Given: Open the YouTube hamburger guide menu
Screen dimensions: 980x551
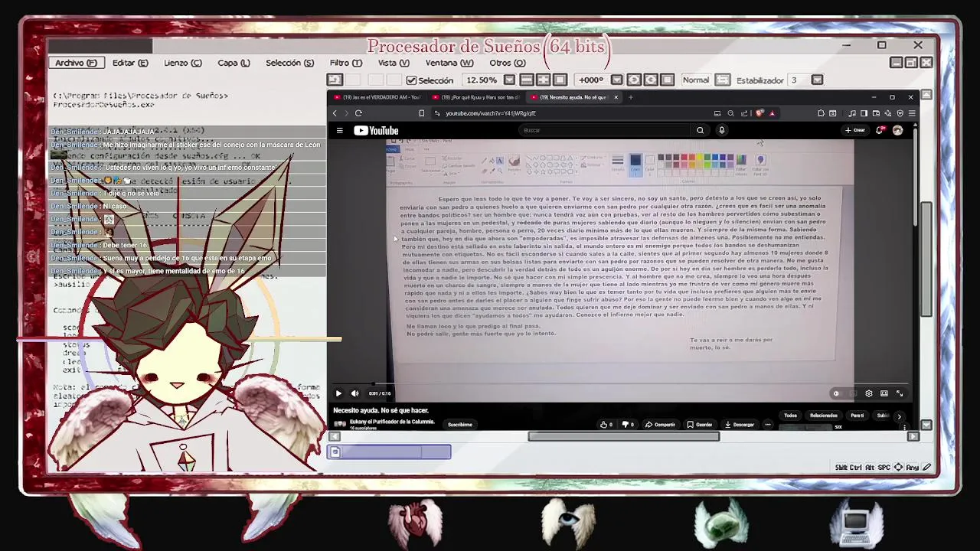Looking at the screenshot, I should [339, 130].
